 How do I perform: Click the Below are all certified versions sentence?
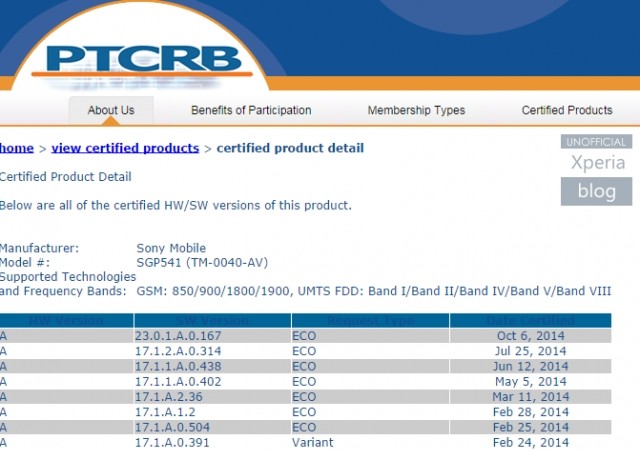click(176, 205)
